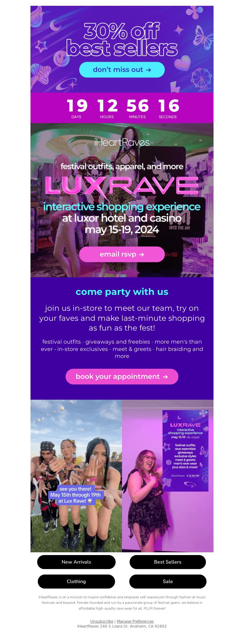Screen dimensions: 244x644
Task: Click the ferris wheel icon in the banner
Action: [x=201, y=80]
